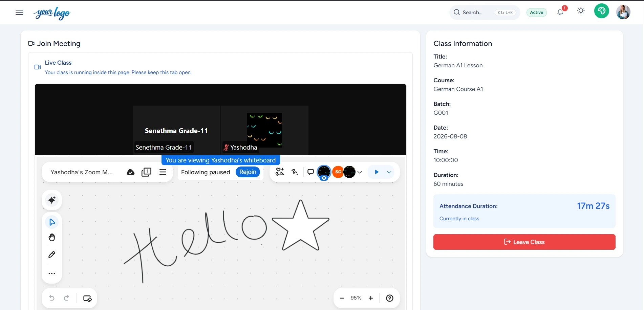Click Senethma Grade-11 video tile

coord(176,130)
